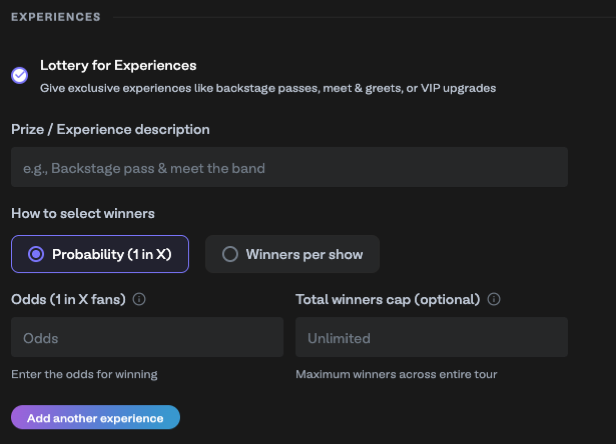Image resolution: width=616 pixels, height=444 pixels.
Task: Select the Winners per show option
Action: coord(292,254)
